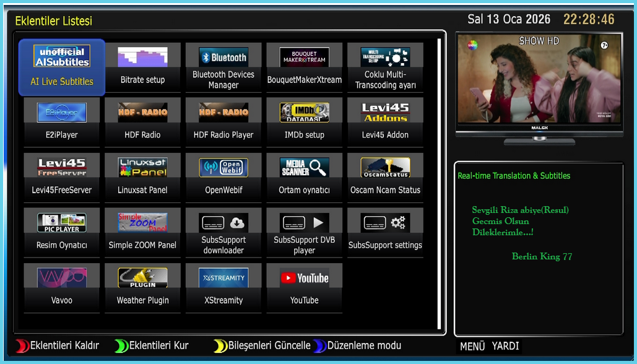Open the Simple ZOOM Panel plugin
The image size is (637, 364).
click(142, 233)
